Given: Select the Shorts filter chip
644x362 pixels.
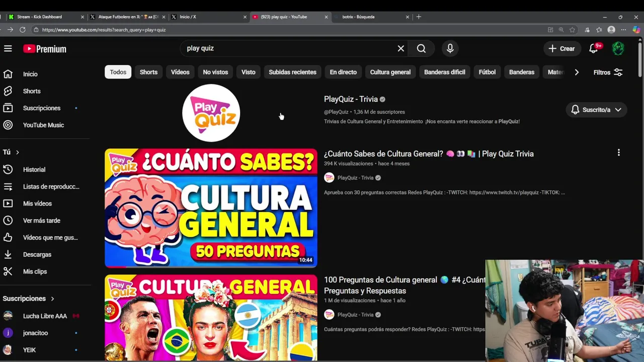Looking at the screenshot, I should click(148, 72).
